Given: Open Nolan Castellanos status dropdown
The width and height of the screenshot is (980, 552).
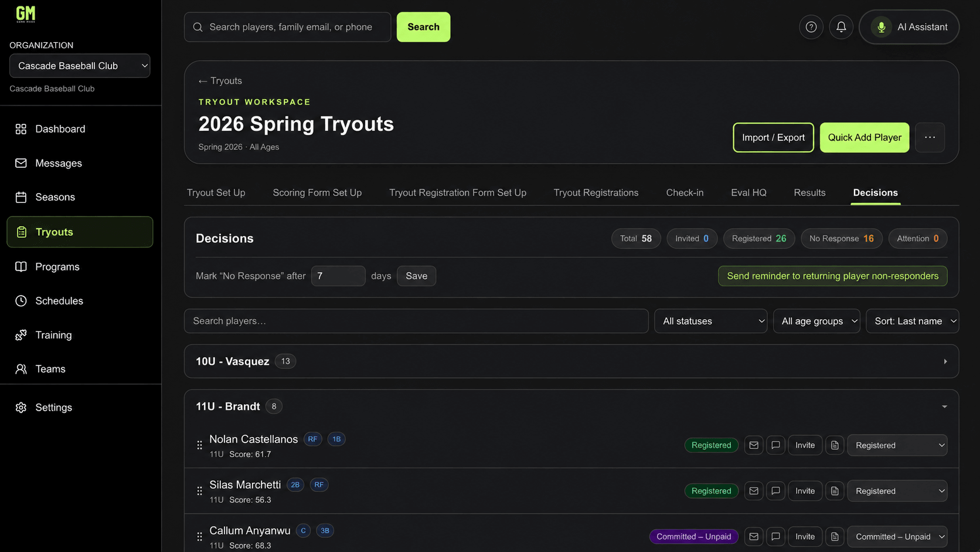Looking at the screenshot, I should click(x=897, y=445).
